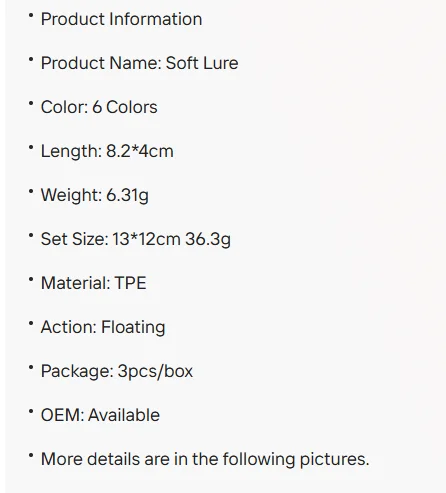Click the bullet next to Color
The width and height of the screenshot is (446, 493).
point(31,103)
